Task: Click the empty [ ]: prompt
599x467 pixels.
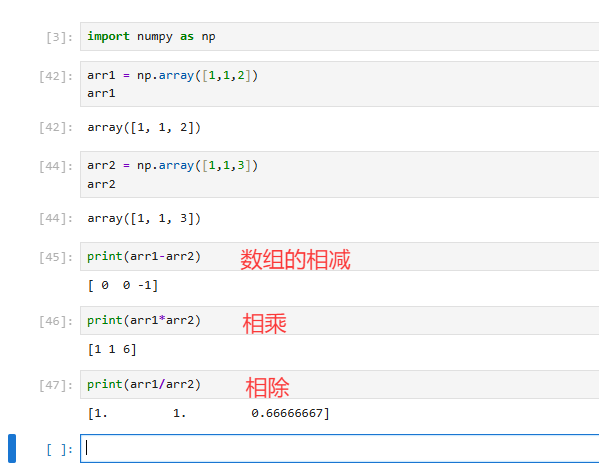Action: [x=59, y=450]
